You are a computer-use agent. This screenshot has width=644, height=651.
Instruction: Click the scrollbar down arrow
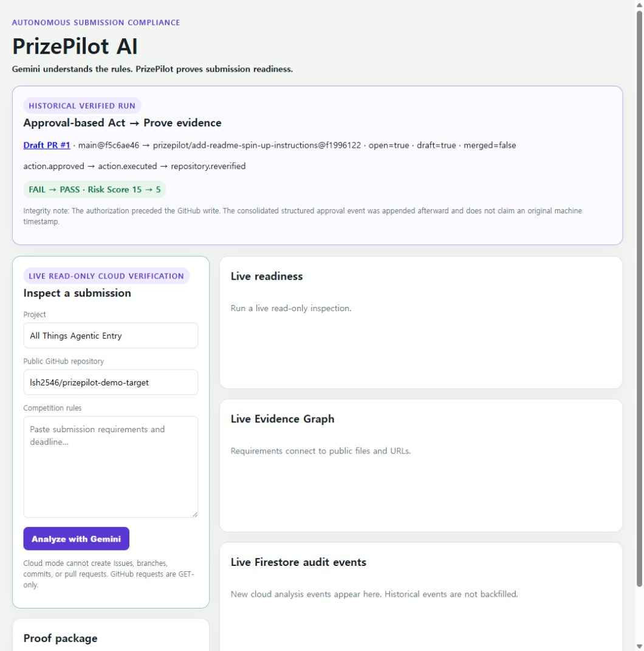click(x=639, y=647)
